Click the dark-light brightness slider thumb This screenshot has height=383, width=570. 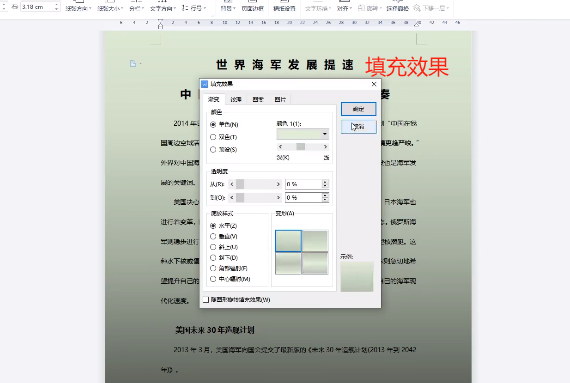tap(300, 146)
